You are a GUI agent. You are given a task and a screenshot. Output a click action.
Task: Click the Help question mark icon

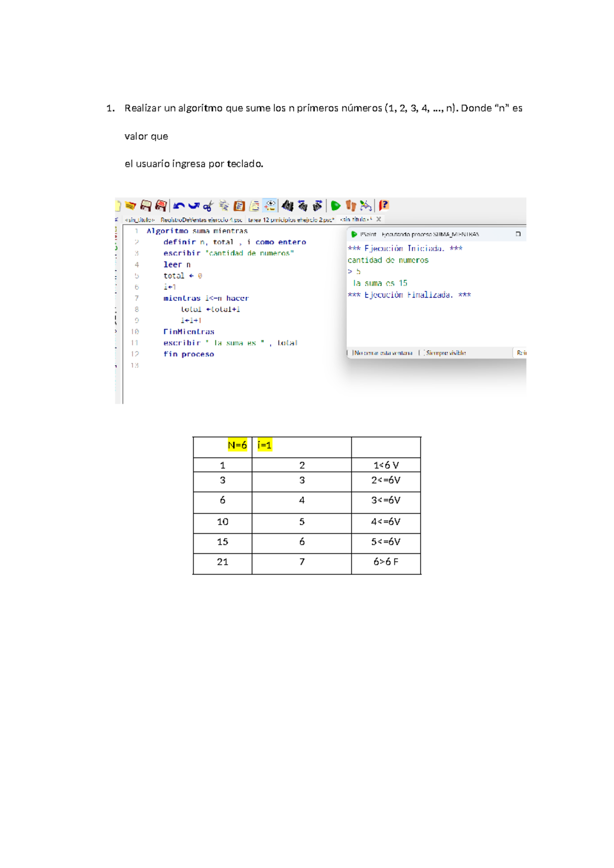coord(384,206)
